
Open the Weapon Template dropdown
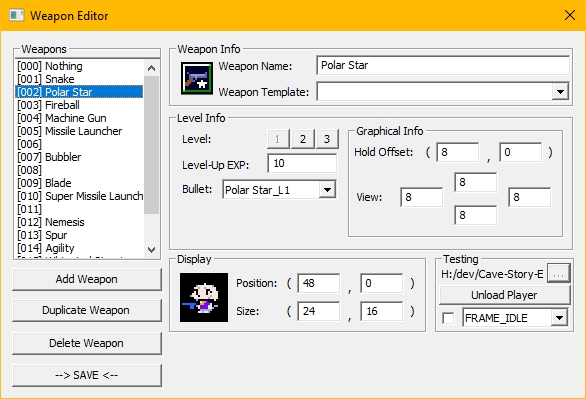[560, 92]
